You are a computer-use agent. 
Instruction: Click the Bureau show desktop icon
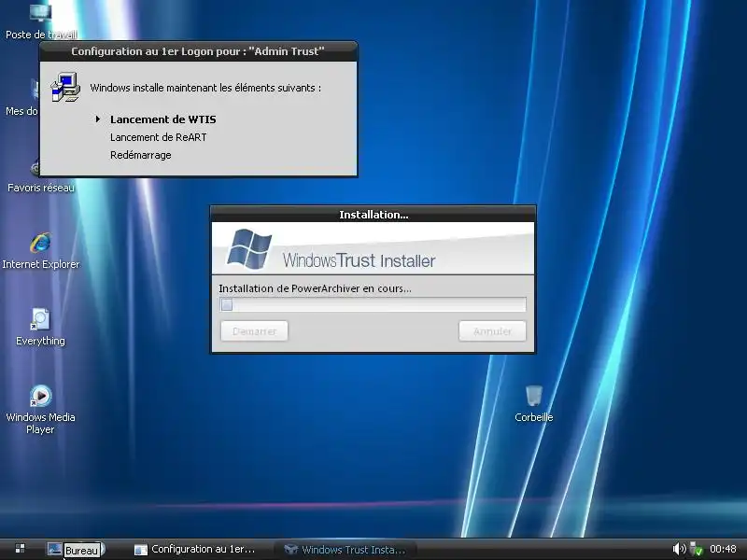coord(54,549)
